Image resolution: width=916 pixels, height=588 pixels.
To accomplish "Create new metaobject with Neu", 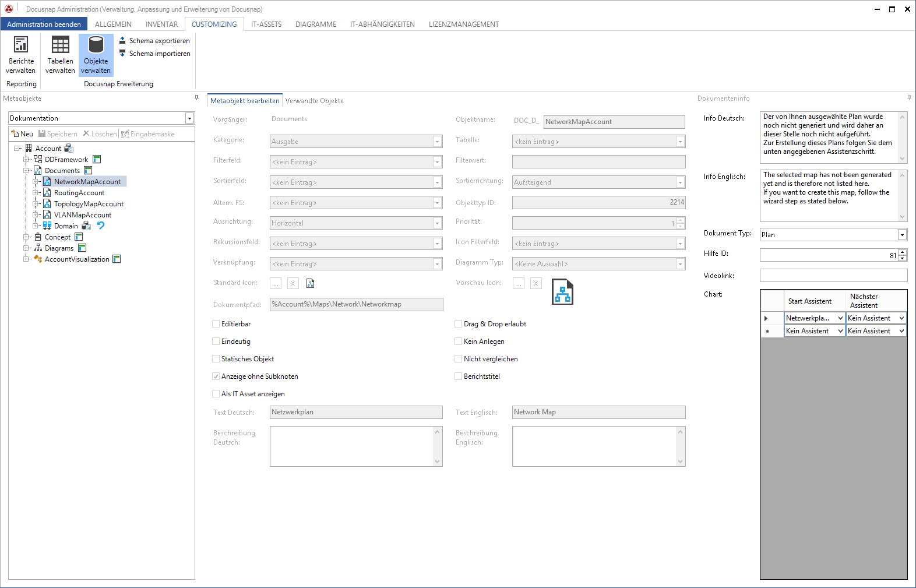I will (22, 134).
